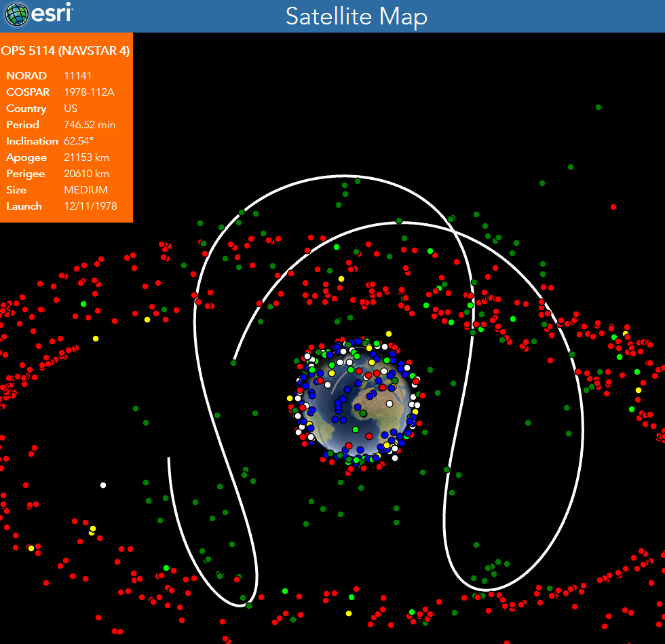Select the OPS 5114 (NAVSTAR 4) panel heading
This screenshot has height=644, width=665.
pyautogui.click(x=65, y=51)
